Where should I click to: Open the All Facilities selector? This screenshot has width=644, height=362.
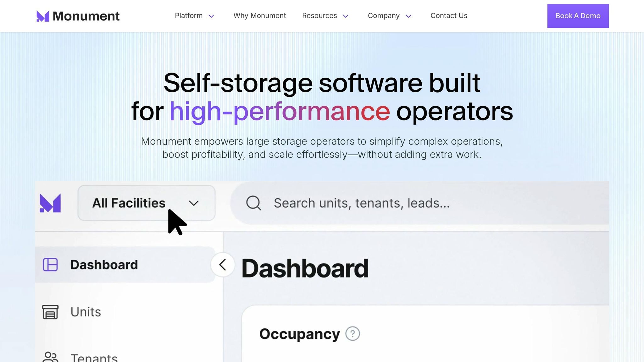coord(147,203)
